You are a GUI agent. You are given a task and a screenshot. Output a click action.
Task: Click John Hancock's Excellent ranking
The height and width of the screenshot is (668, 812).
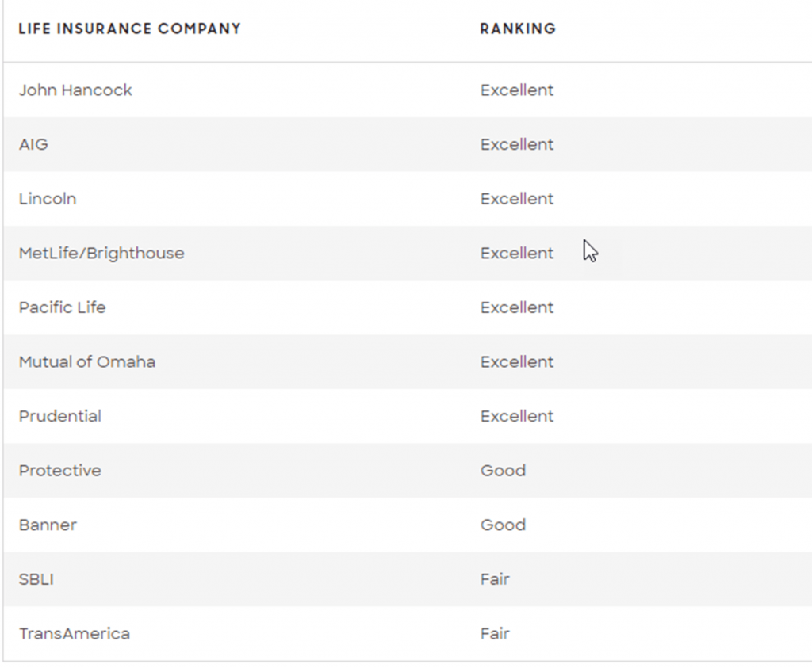point(517,90)
